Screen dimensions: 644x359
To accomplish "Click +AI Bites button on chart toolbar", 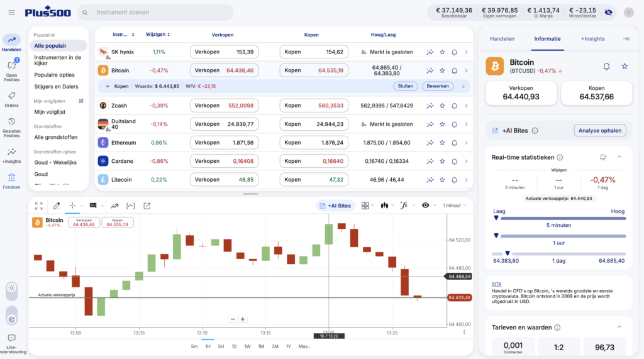I will tap(336, 206).
